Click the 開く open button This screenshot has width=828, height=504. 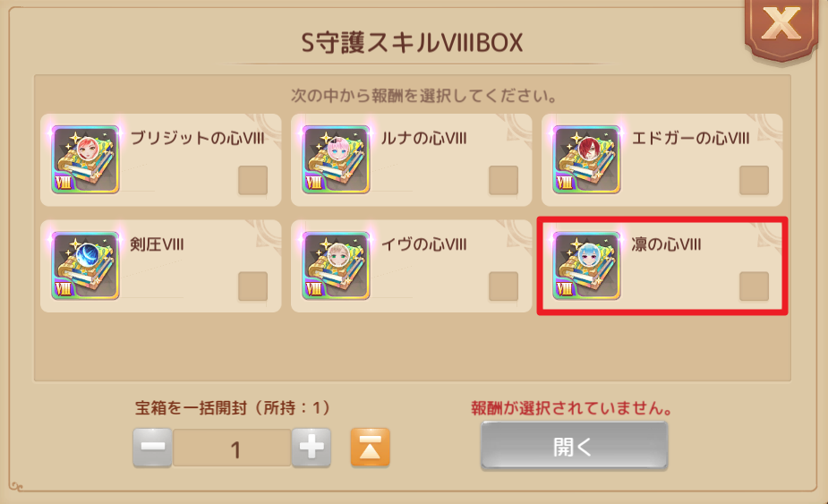[574, 447]
